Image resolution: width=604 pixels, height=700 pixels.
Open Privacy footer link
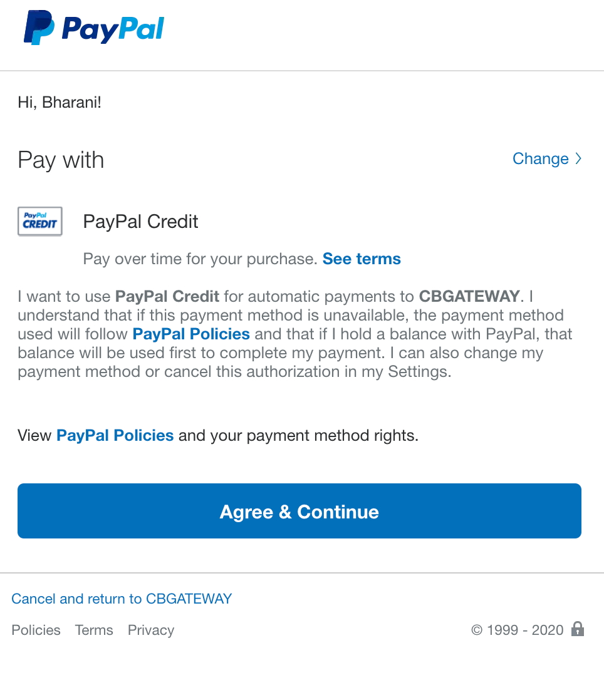[151, 631]
